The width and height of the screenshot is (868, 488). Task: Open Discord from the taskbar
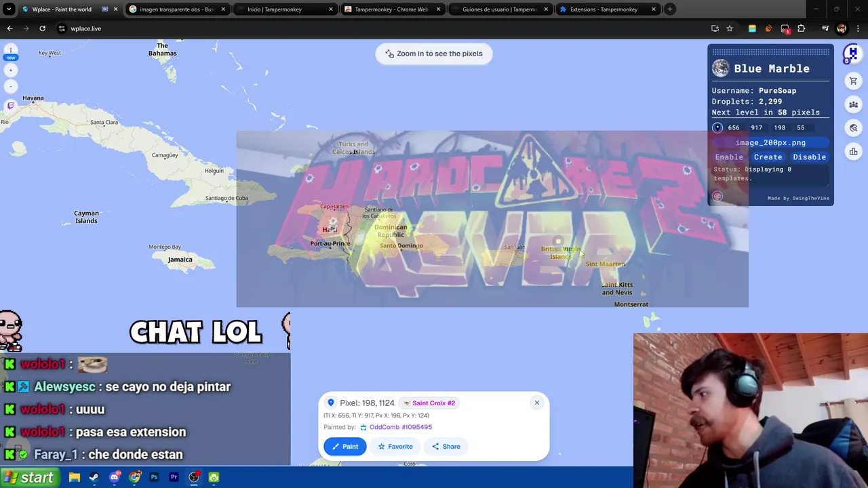[x=115, y=477]
